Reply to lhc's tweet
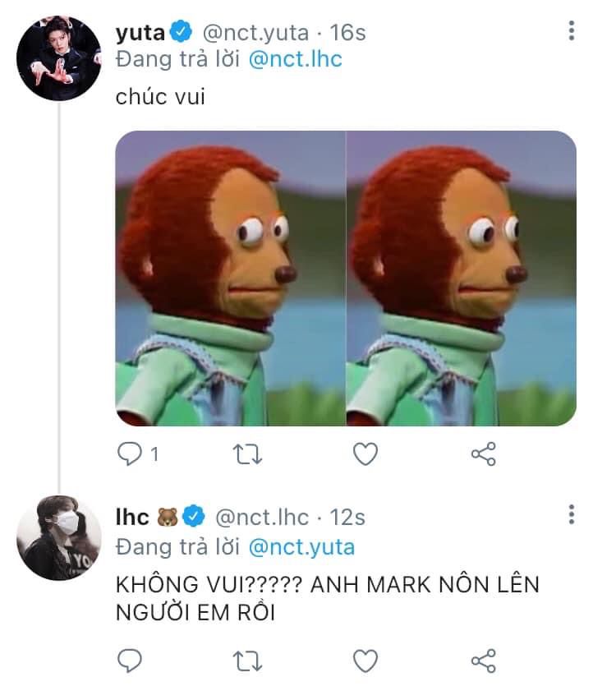The image size is (616, 686). point(130,660)
